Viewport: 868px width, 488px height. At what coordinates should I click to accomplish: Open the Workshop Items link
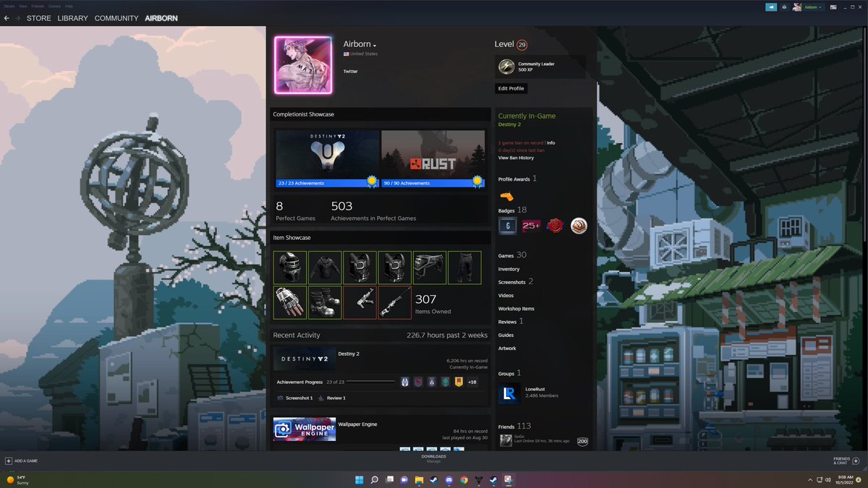(x=516, y=309)
